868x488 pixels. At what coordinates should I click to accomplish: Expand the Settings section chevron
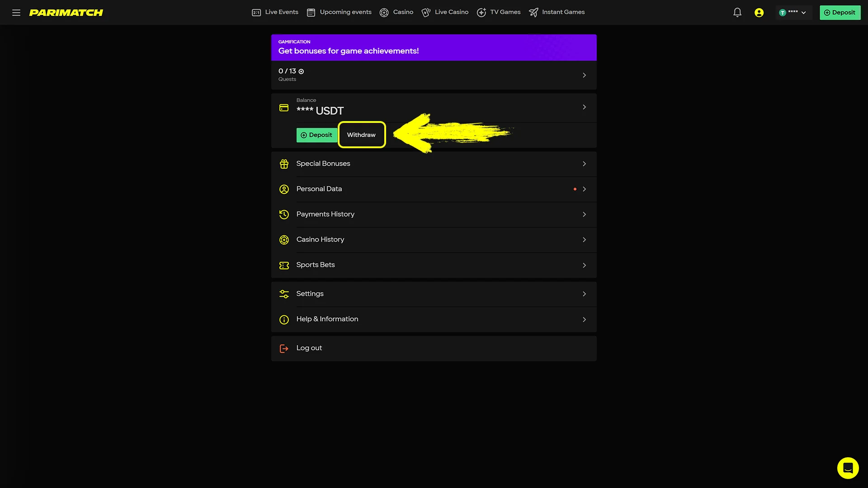584,294
